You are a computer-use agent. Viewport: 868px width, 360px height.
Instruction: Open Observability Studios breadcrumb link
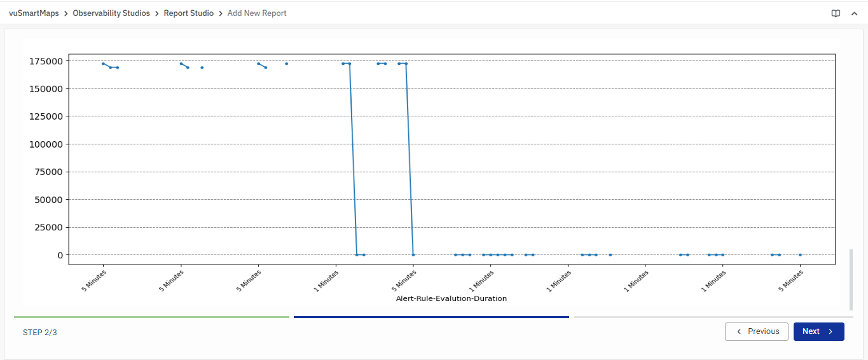point(111,13)
